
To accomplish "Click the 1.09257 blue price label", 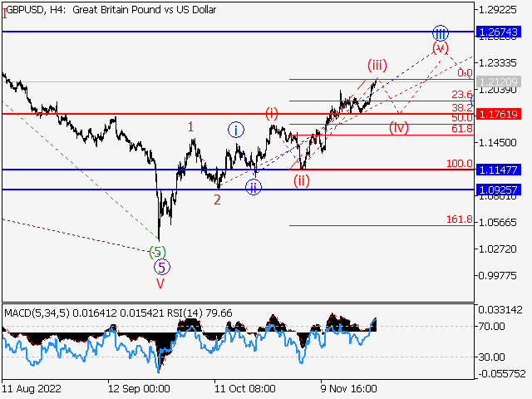I will [499, 190].
